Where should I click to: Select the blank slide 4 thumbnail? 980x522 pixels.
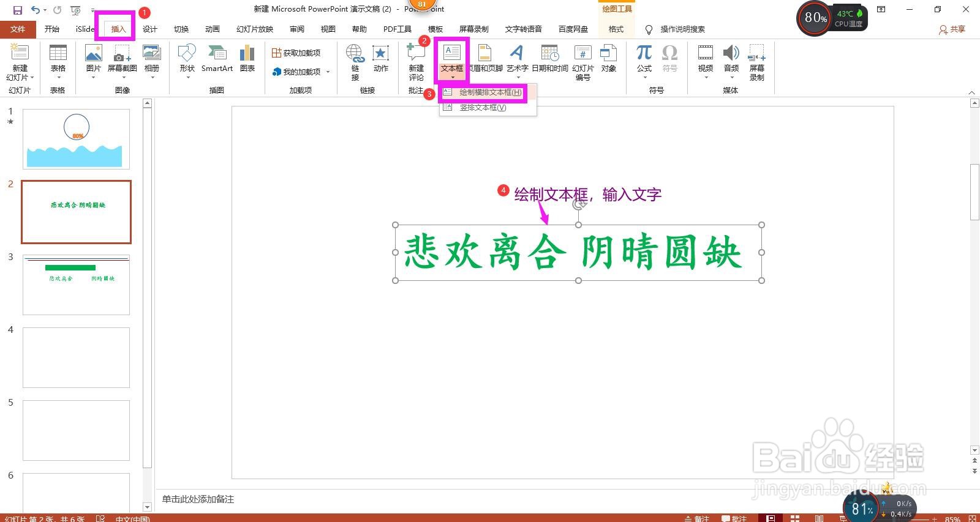click(76, 357)
